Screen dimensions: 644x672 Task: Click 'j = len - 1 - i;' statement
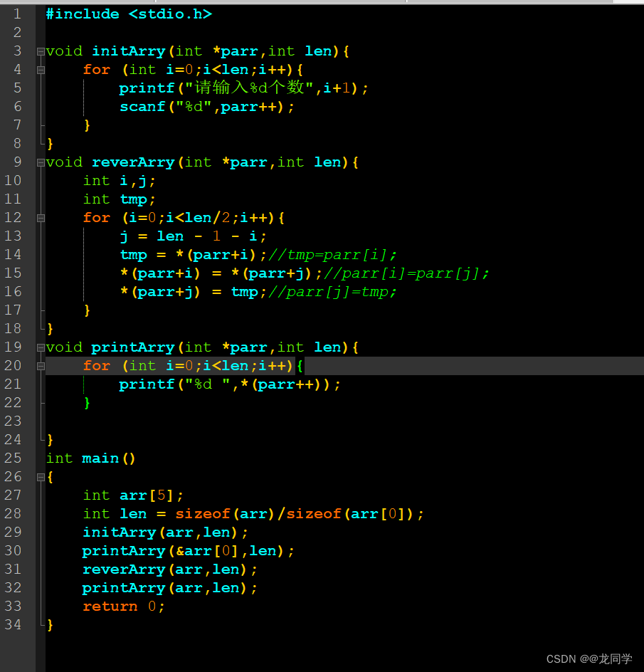coord(194,236)
